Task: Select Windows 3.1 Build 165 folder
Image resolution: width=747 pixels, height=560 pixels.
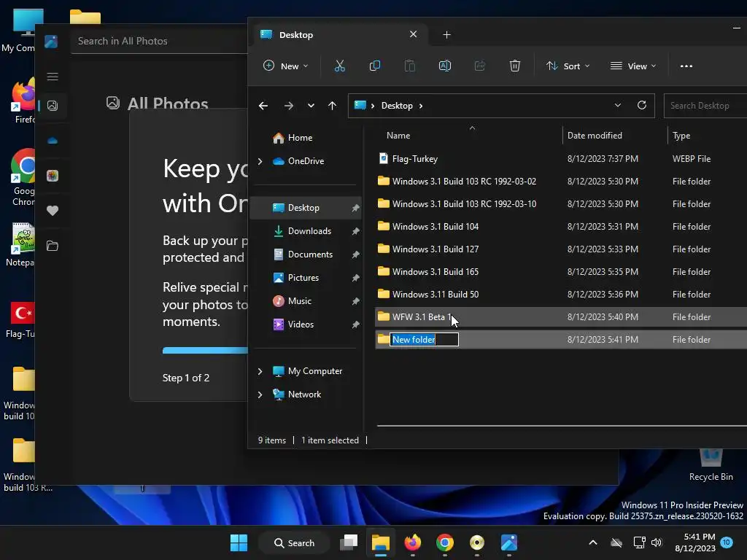Action: click(561, 271)
